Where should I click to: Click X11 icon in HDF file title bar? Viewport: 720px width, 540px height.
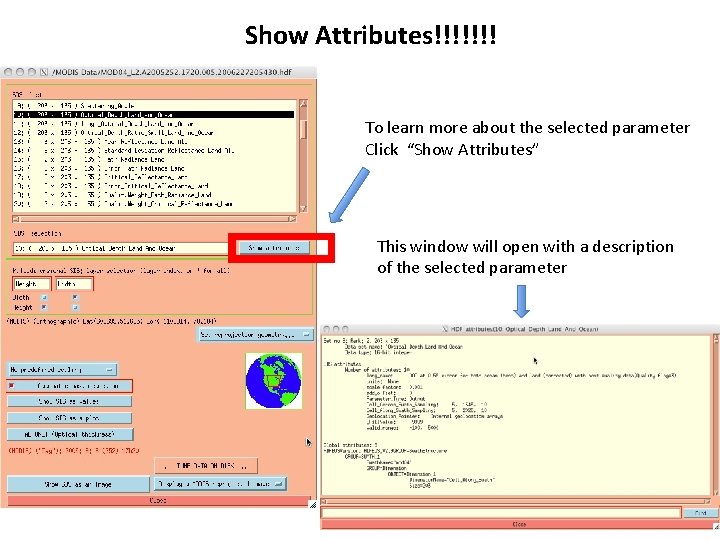click(44, 72)
